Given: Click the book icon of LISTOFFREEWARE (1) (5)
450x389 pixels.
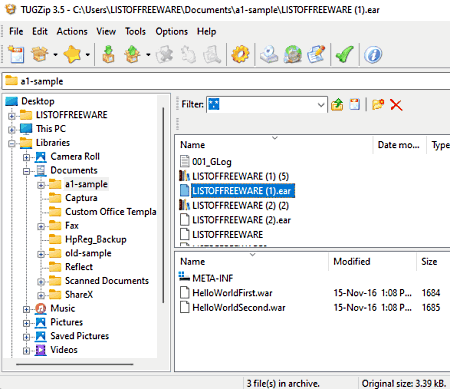Looking at the screenshot, I should pyautogui.click(x=184, y=176).
